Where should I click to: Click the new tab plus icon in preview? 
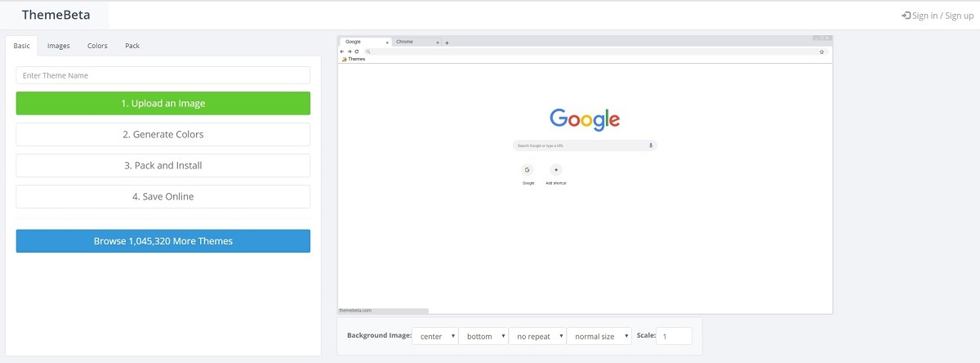447,43
